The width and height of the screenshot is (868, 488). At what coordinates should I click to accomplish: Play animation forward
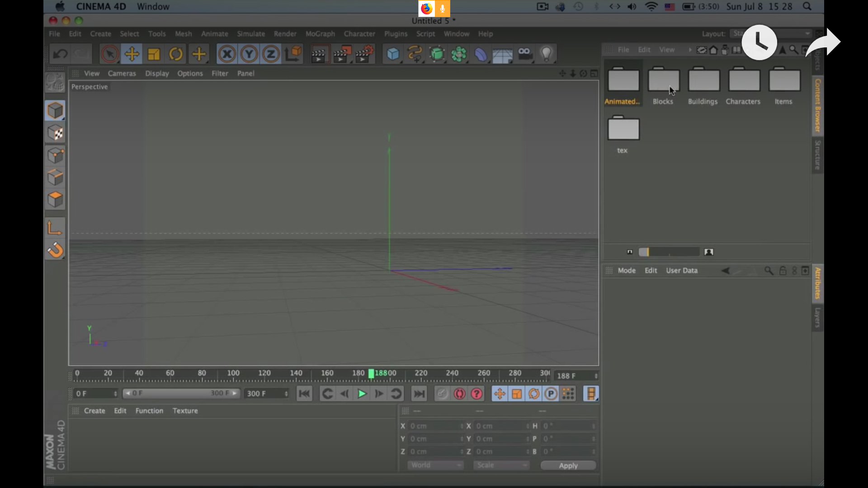(x=362, y=394)
